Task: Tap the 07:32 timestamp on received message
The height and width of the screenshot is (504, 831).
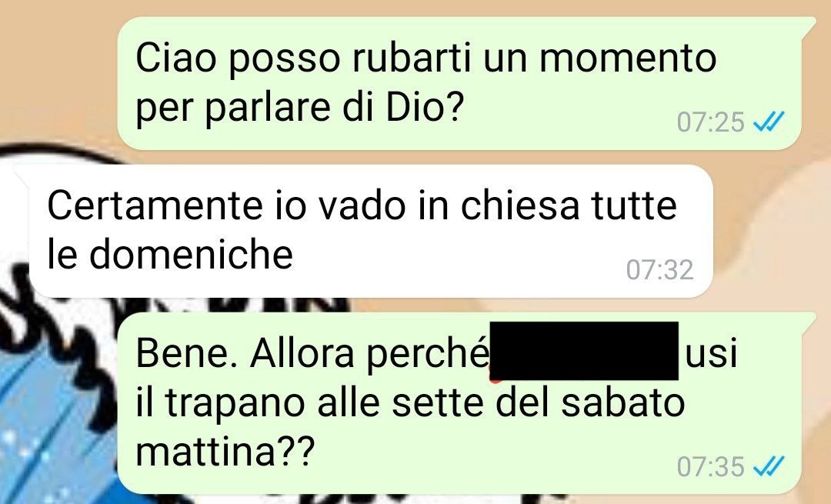Action: point(659,270)
